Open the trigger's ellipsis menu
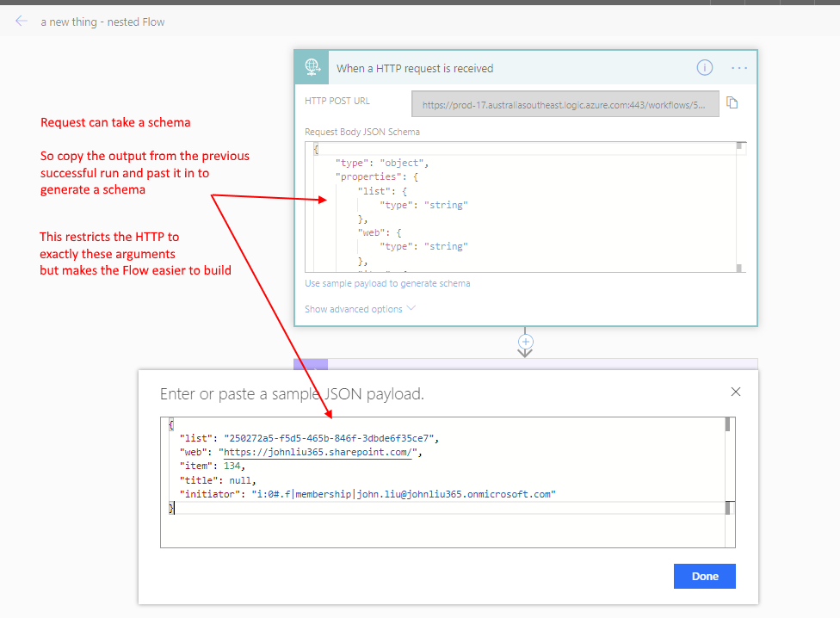 pos(739,67)
